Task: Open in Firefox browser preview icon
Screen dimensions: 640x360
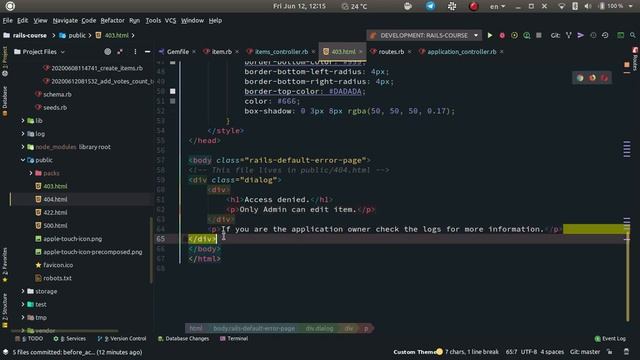Action: (x=592, y=78)
